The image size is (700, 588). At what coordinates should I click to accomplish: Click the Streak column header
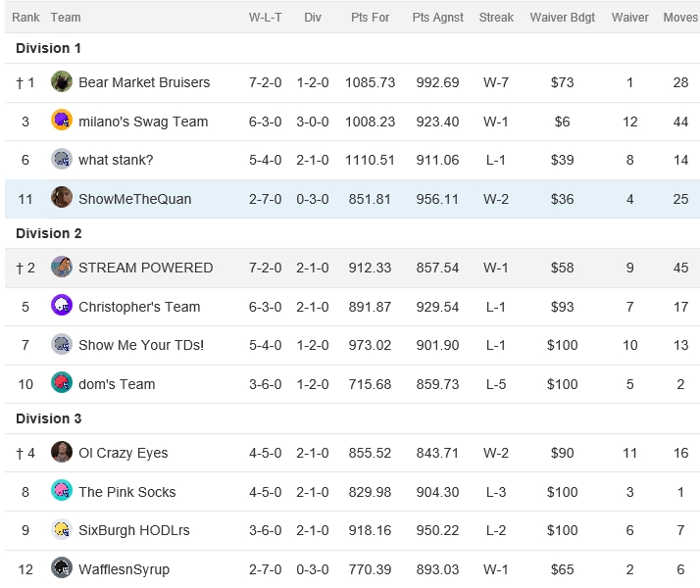496,18
